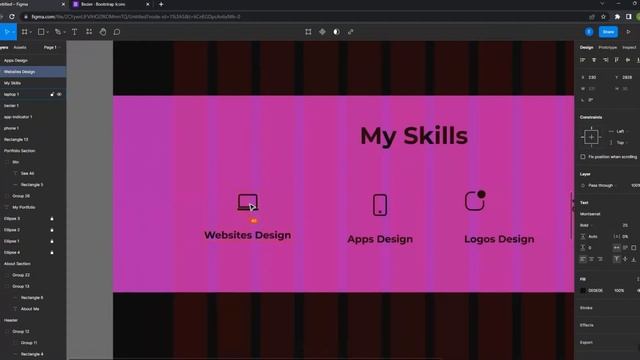Screen dimensions: 640x360
Task: Set text align center in Text section
Action: click(591, 259)
